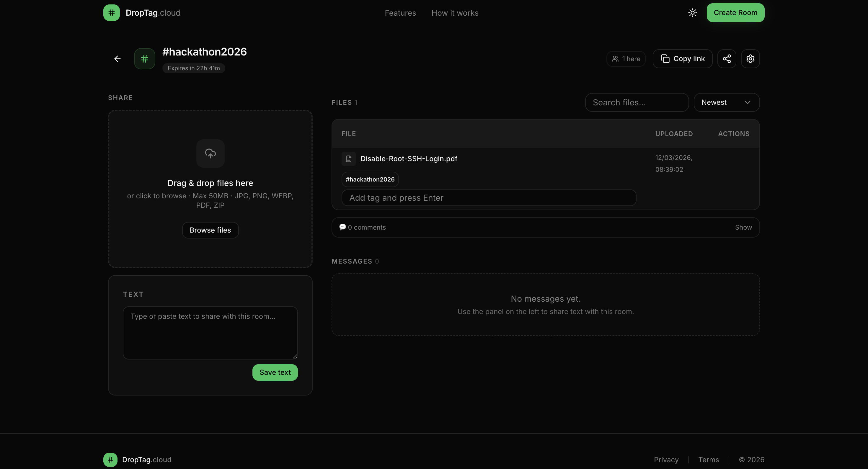Open room settings gear icon
This screenshot has height=469, width=868.
point(750,59)
